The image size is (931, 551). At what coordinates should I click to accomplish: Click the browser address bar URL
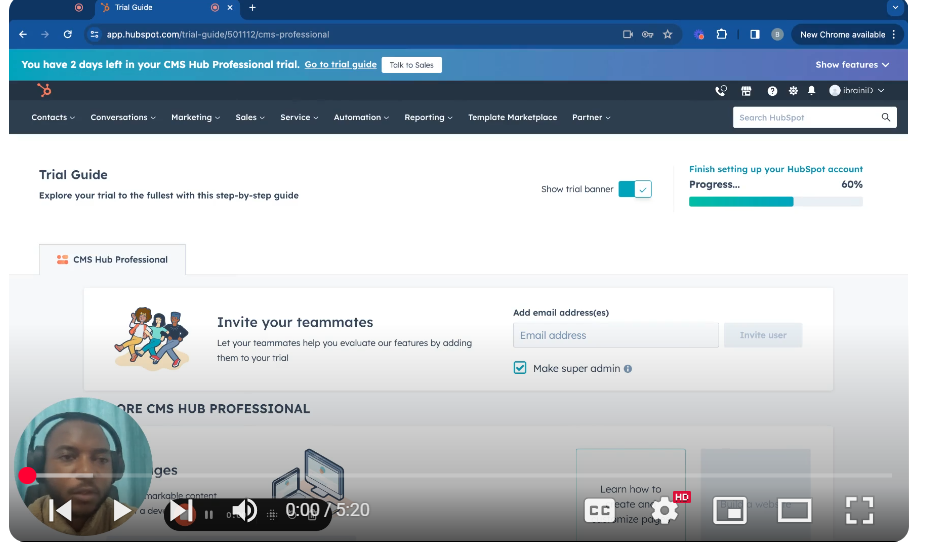pos(218,34)
